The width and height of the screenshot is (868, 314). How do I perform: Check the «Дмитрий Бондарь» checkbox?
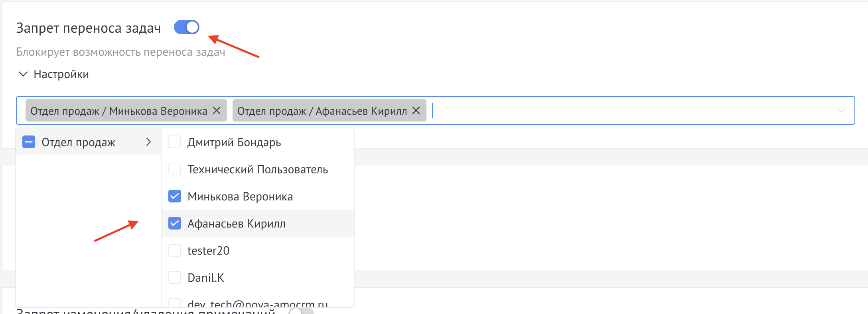[x=174, y=142]
